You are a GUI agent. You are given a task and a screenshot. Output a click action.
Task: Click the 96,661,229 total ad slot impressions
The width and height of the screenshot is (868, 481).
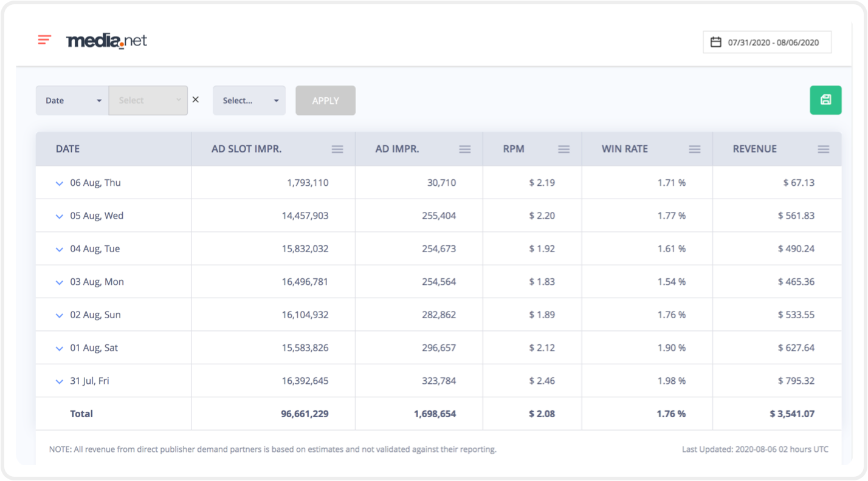[305, 414]
